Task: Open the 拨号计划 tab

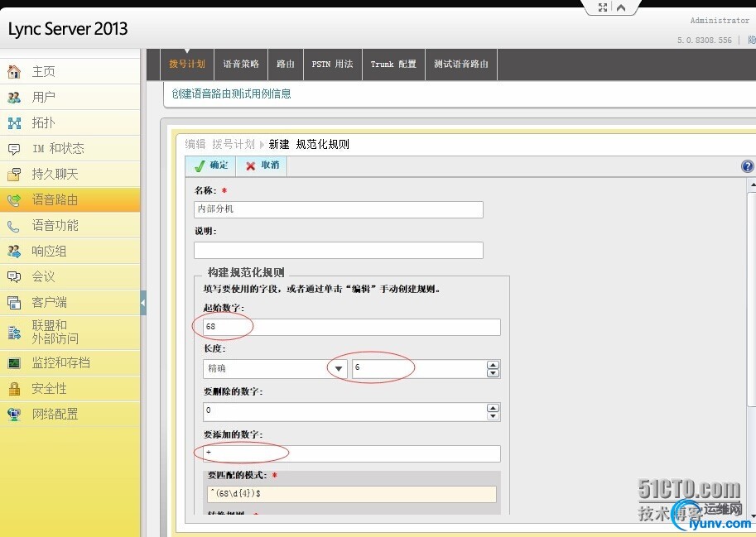Action: point(187,64)
